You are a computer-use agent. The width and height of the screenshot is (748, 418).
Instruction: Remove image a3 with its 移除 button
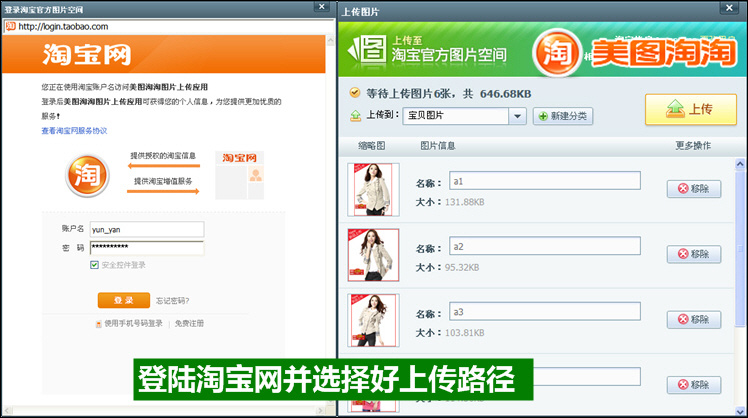[694, 319]
